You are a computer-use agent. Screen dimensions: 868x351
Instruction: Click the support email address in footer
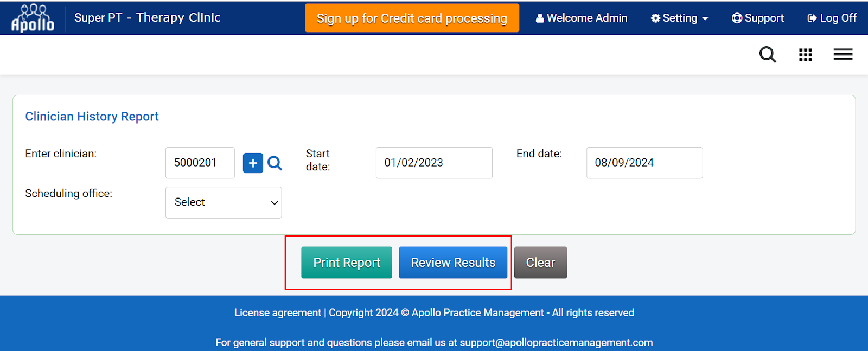coord(556,343)
